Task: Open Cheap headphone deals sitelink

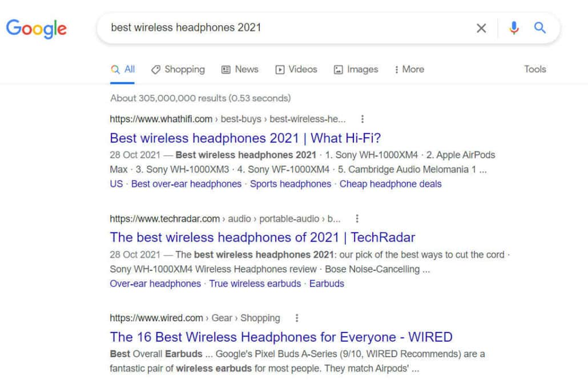Action: [x=390, y=184]
